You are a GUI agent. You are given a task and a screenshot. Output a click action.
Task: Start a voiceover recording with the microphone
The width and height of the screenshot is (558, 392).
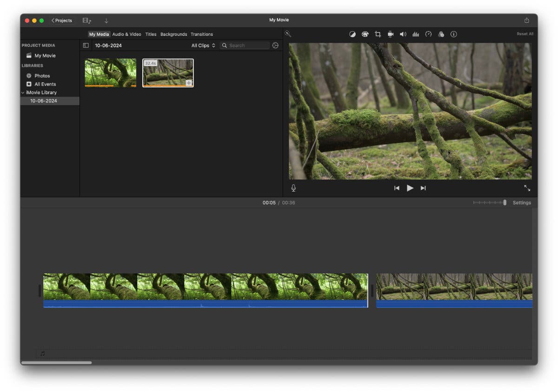point(293,188)
